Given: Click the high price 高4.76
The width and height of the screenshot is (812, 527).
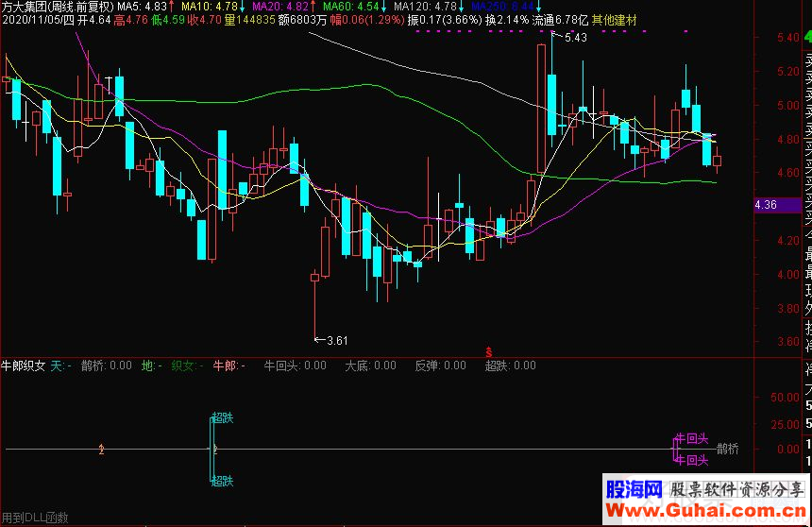Looking at the screenshot, I should (131, 20).
